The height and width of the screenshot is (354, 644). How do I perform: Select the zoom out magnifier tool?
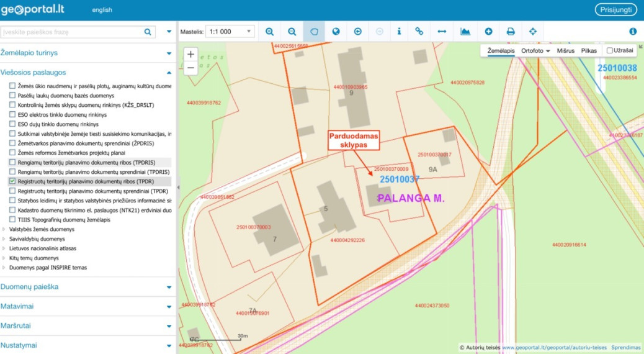click(x=292, y=32)
